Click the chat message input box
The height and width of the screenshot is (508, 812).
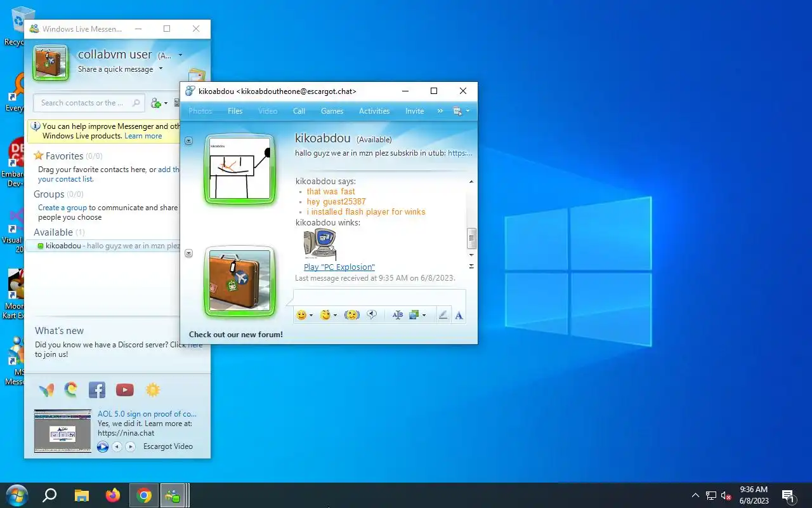[379, 298]
